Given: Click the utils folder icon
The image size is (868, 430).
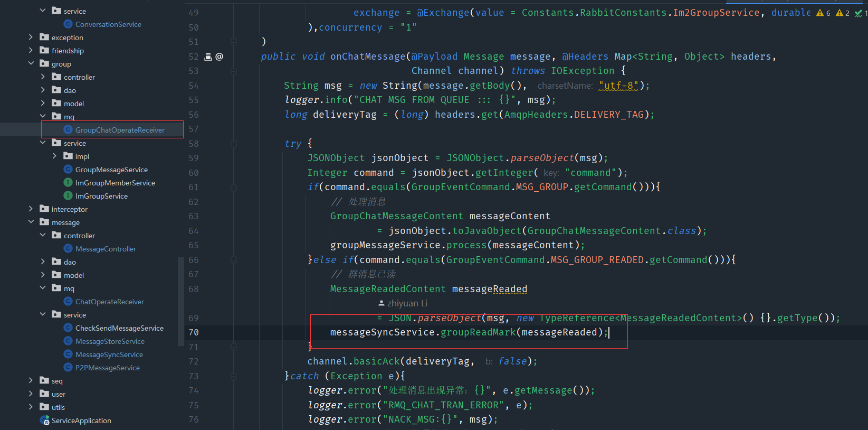Looking at the screenshot, I should pyautogui.click(x=44, y=407).
